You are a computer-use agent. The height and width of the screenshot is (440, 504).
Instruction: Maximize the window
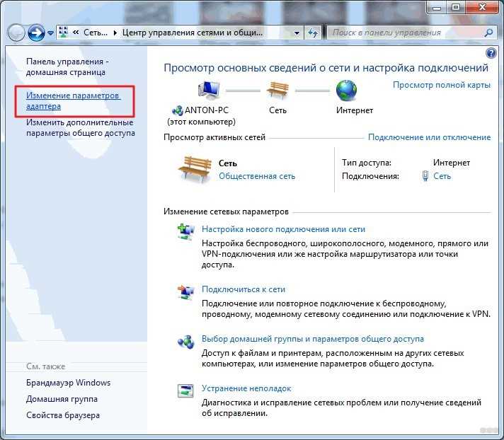click(456, 7)
